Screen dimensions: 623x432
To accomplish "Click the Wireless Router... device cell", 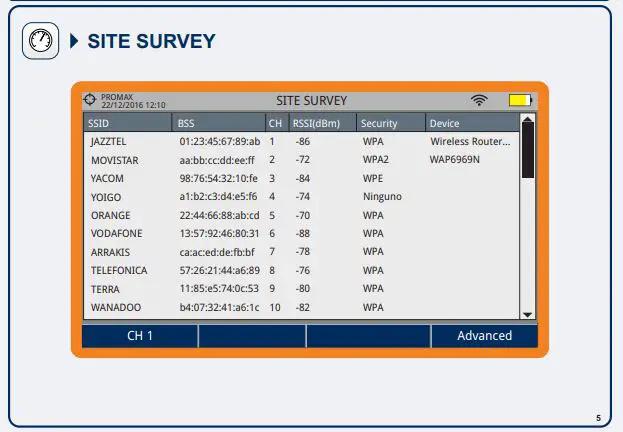I will pyautogui.click(x=470, y=141).
